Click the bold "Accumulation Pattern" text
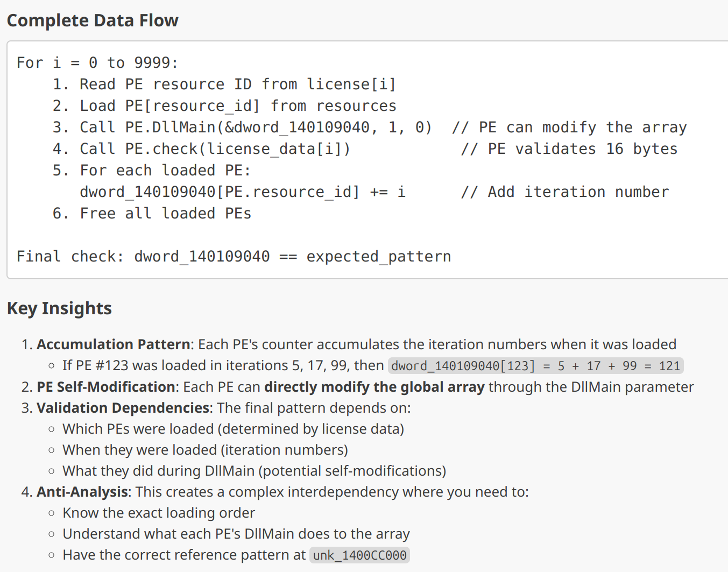728x572 pixels. tap(113, 344)
